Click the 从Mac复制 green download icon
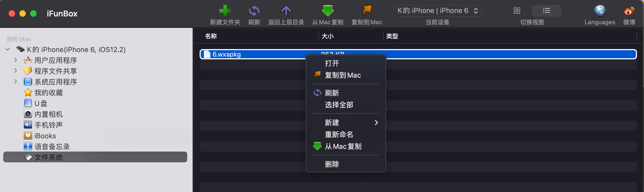Screen dimensions: 644x192 click(328, 11)
